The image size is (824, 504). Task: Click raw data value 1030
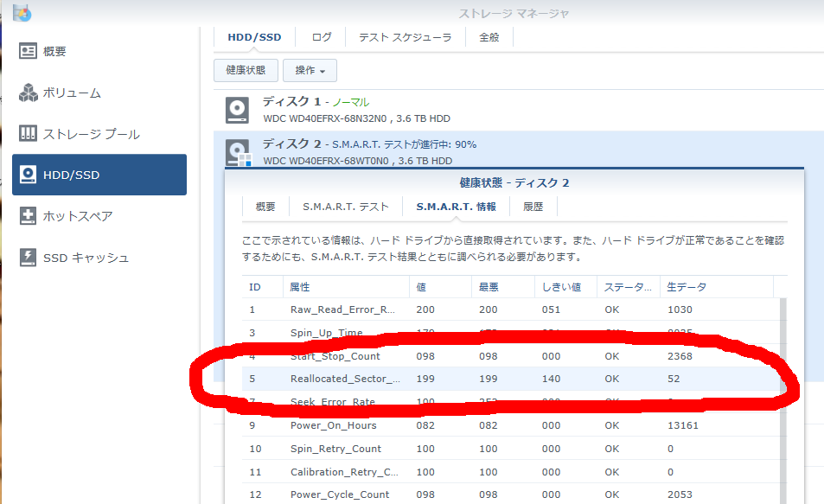[x=680, y=309]
